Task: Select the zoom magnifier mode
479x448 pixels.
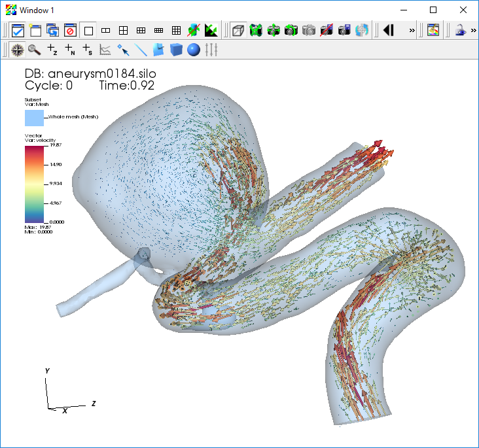Action: 35,50
